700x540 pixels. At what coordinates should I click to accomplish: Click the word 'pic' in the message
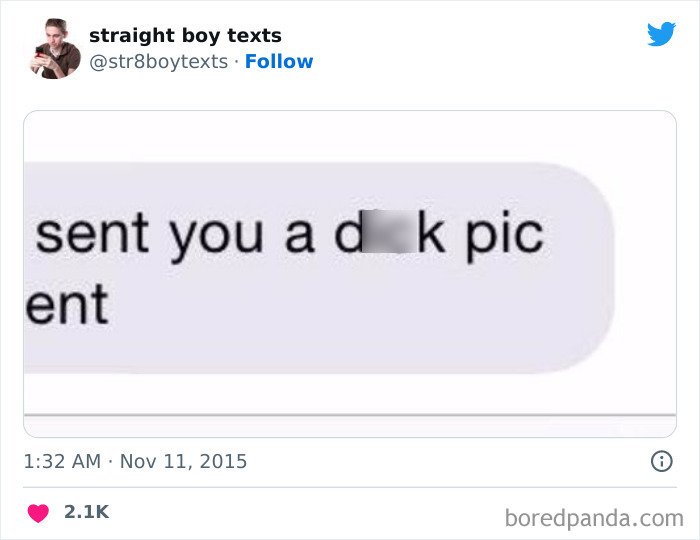pyautogui.click(x=505, y=237)
